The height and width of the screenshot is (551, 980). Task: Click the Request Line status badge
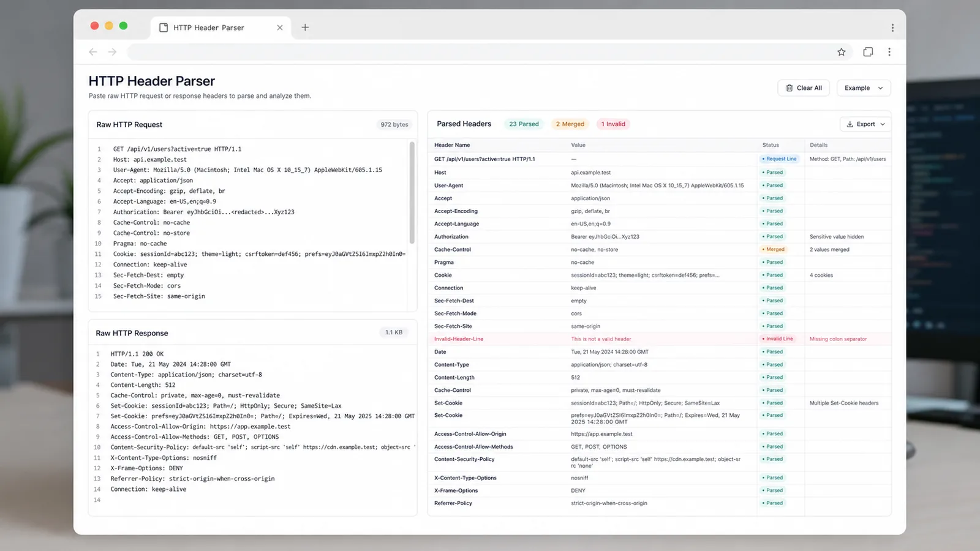(x=780, y=159)
